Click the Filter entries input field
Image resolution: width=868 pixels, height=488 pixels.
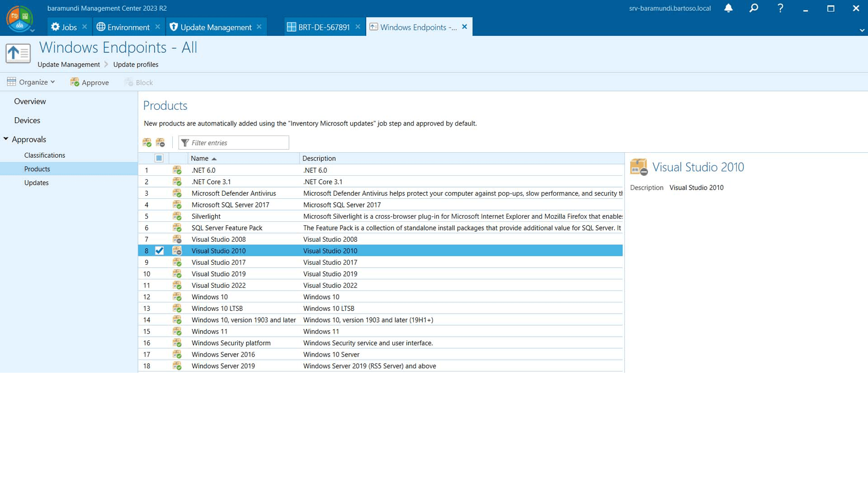(x=234, y=143)
